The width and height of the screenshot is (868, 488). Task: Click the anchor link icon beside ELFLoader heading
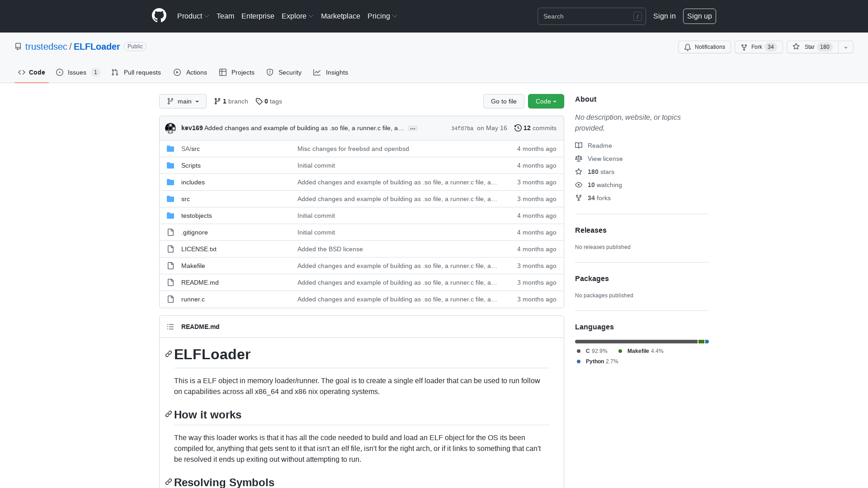(x=169, y=354)
